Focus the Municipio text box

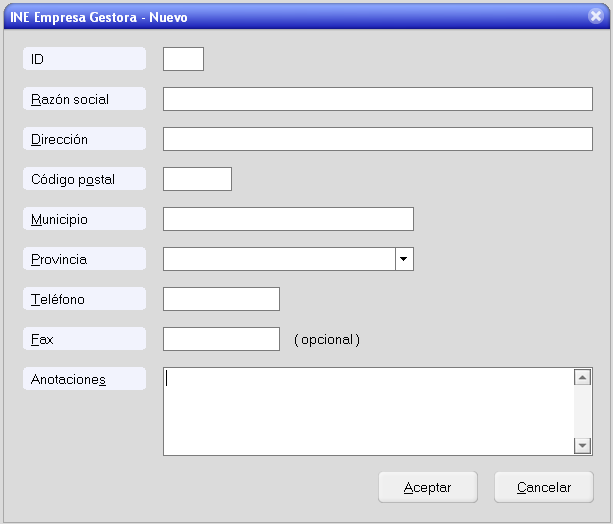point(288,219)
